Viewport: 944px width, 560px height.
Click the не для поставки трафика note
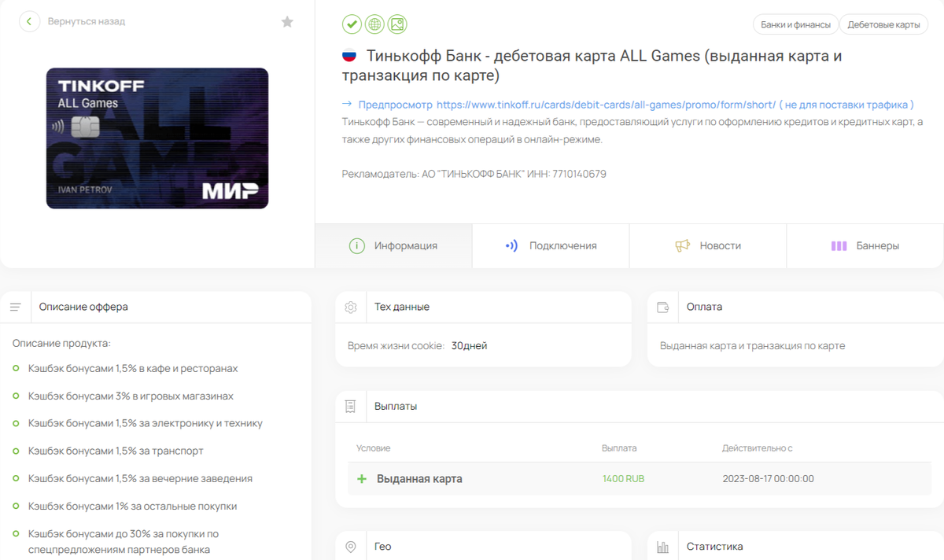846,104
